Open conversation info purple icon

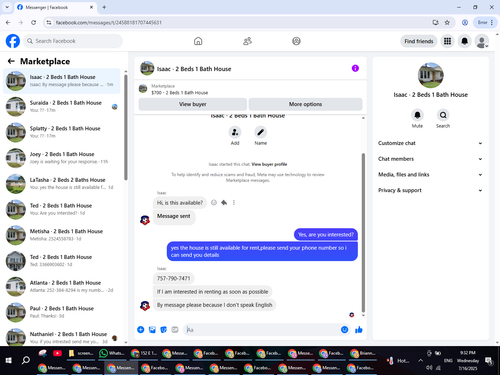(x=355, y=68)
